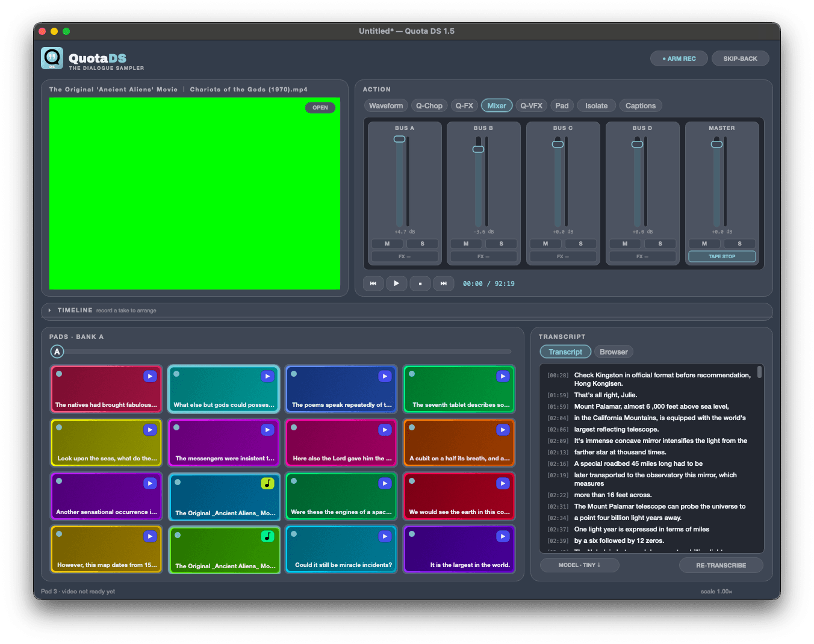Click play icon on 'Could it still be miracle' pad
Image resolution: width=814 pixels, height=644 pixels.
click(385, 536)
